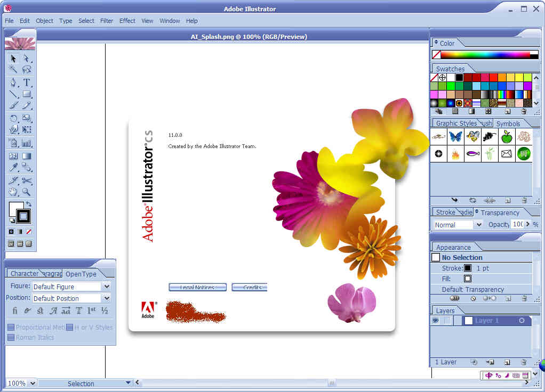Expand Transparency panel options double-arrow

(477, 211)
